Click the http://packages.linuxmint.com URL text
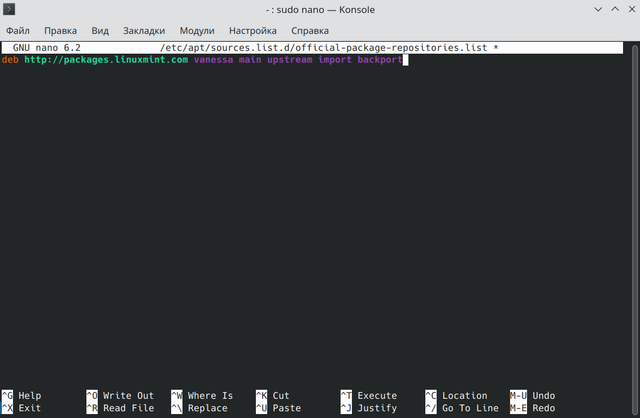 pos(106,60)
